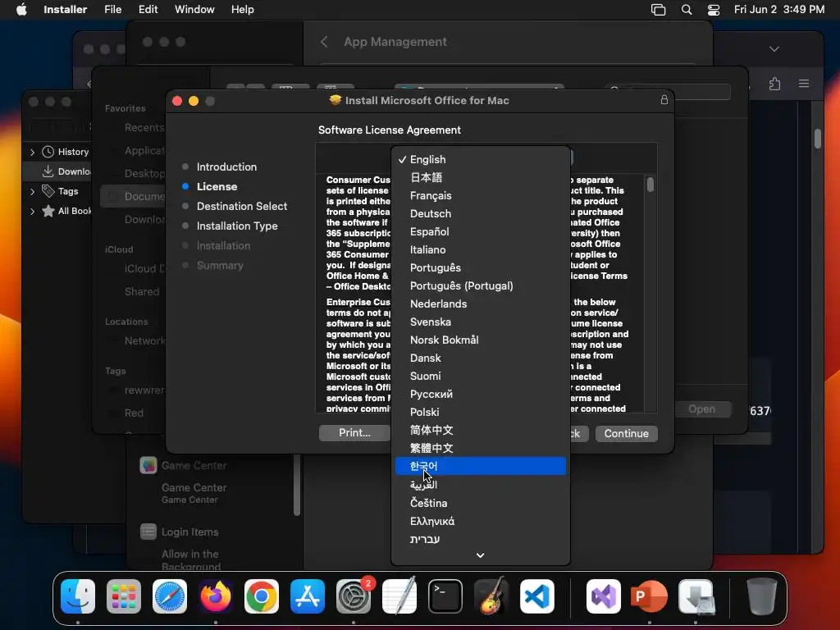840x630 pixels.
Task: Choose 日本語 from the language dropdown
Action: (x=480, y=177)
